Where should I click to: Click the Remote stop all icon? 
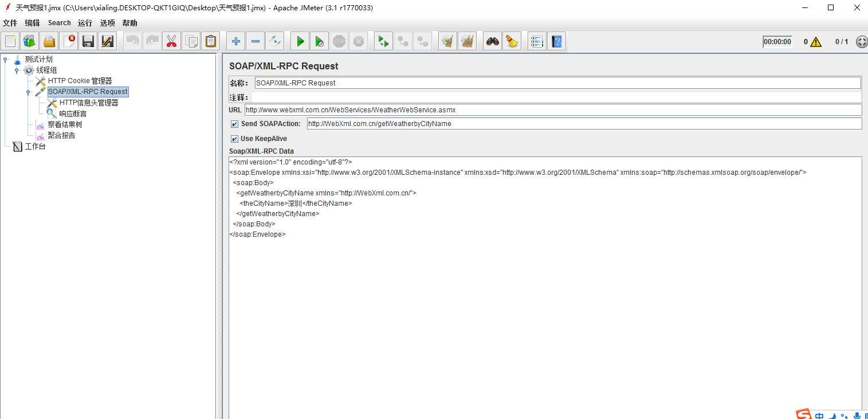point(403,41)
